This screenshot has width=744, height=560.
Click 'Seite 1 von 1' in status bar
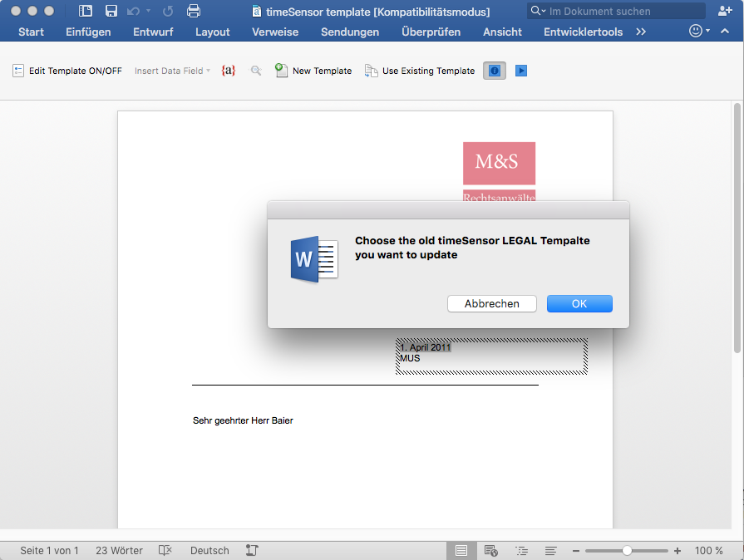tap(49, 551)
